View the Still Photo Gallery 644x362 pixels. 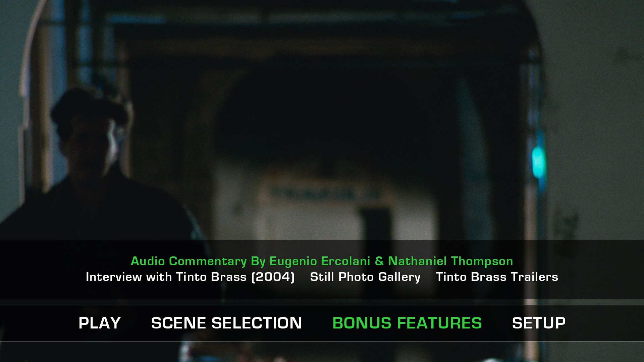(365, 277)
